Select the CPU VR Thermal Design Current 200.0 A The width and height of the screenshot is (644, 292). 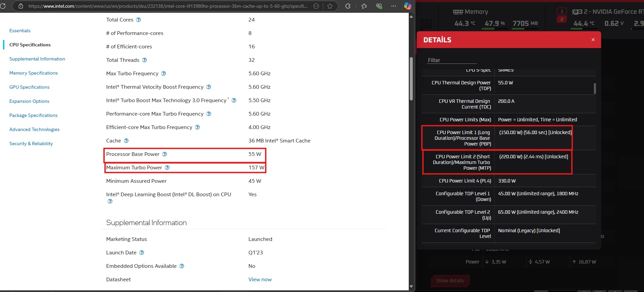pos(506,101)
